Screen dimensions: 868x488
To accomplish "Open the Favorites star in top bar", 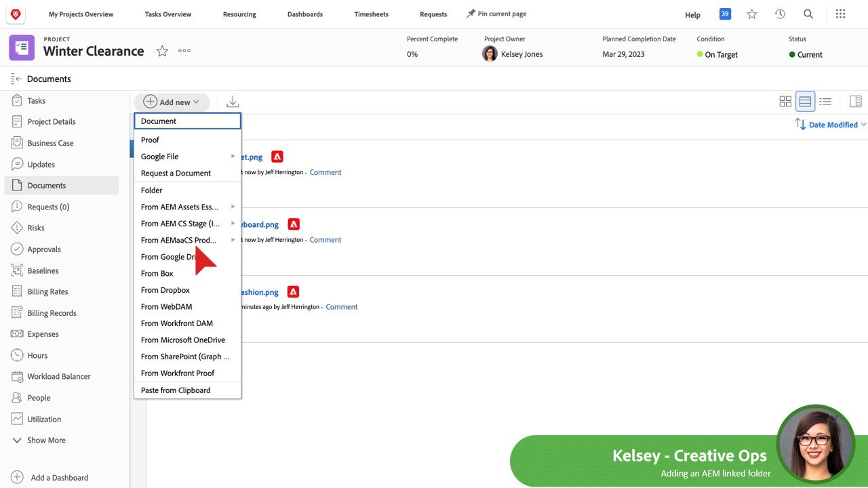I will (752, 14).
